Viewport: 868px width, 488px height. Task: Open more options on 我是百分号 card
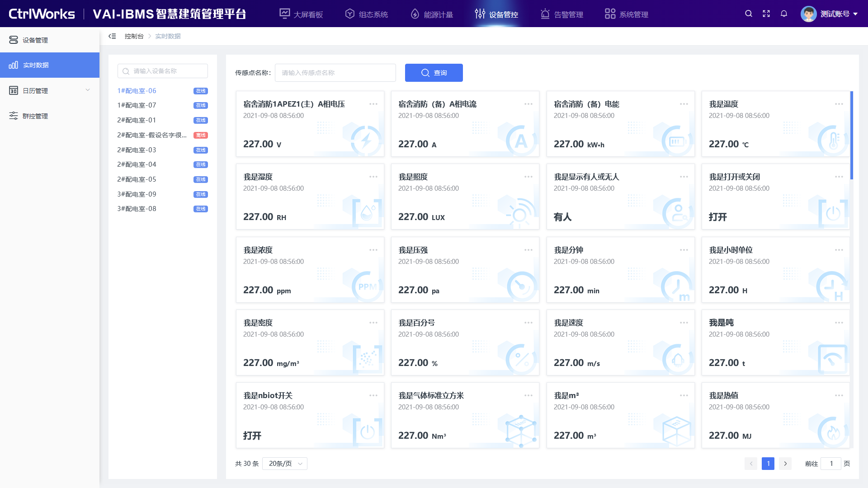(x=528, y=323)
